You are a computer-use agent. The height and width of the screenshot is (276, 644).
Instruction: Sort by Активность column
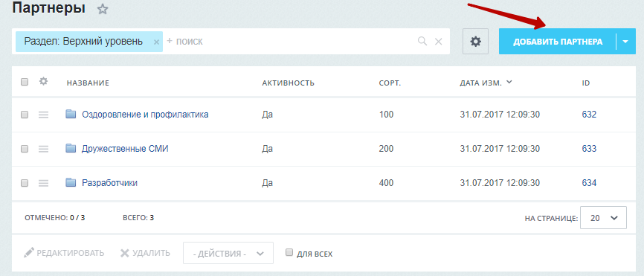[x=289, y=83]
